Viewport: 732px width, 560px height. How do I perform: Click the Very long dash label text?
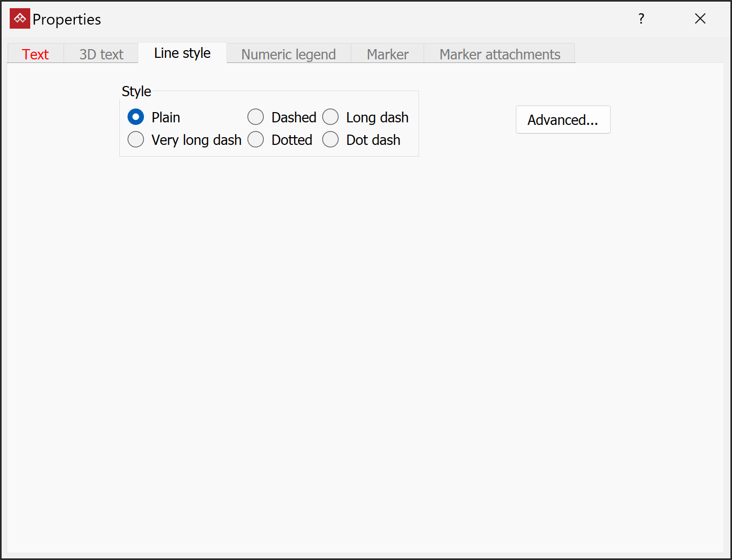pyautogui.click(x=196, y=140)
